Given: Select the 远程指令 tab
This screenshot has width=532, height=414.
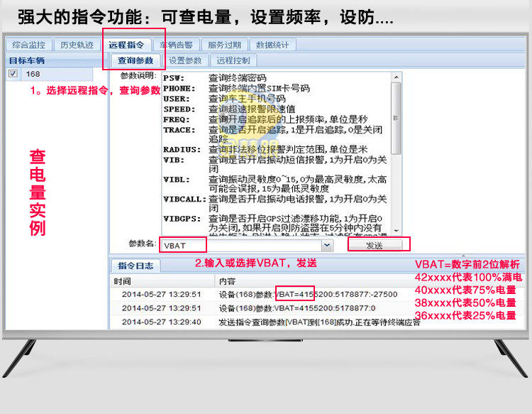Looking at the screenshot, I should click(x=126, y=45).
